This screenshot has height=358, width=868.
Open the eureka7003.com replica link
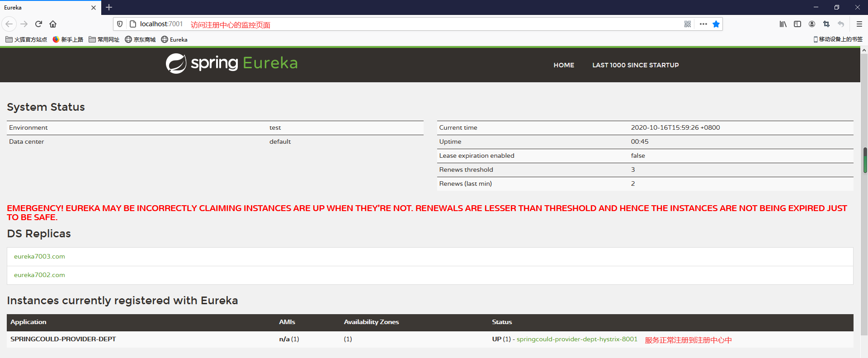pyautogui.click(x=39, y=256)
